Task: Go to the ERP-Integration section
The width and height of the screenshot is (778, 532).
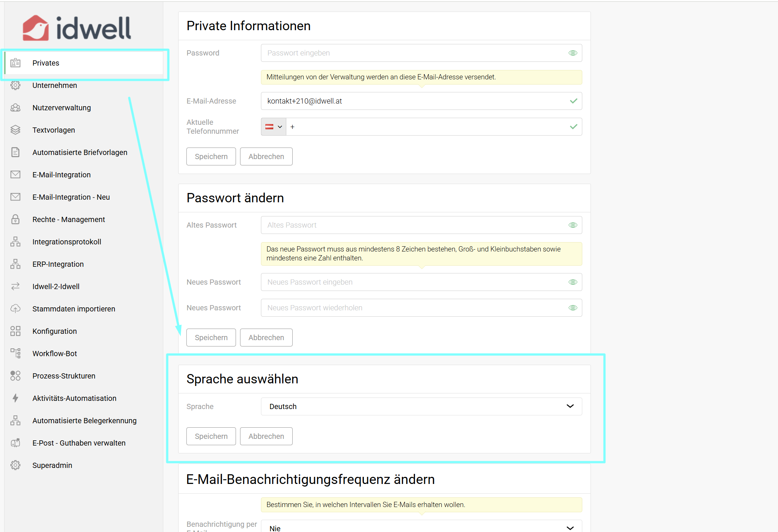Action: click(58, 264)
